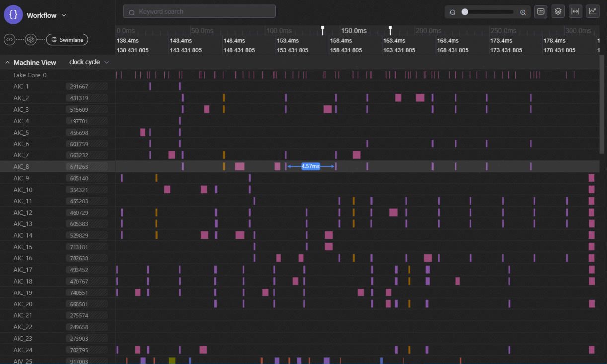Switch to the Swimlane view

tap(67, 39)
